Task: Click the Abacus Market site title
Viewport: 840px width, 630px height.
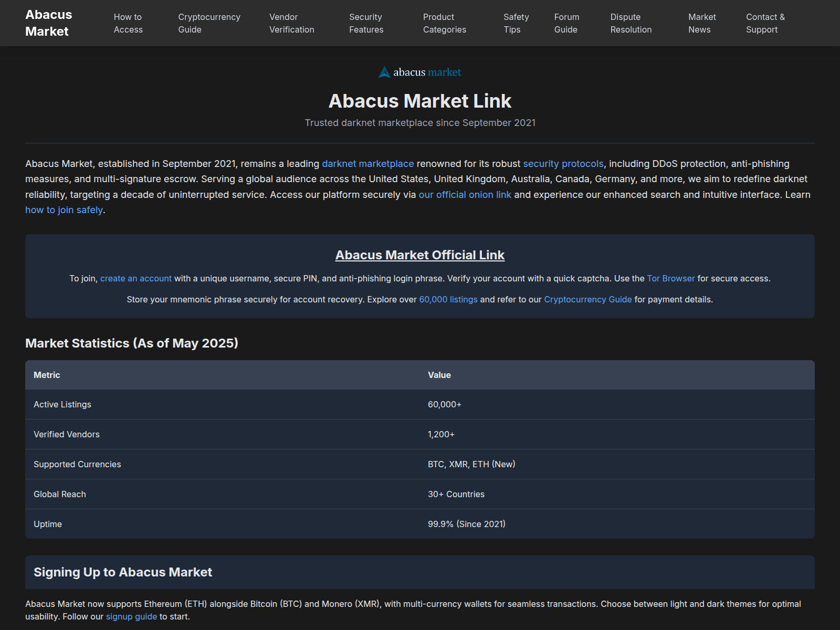Action: (48, 23)
